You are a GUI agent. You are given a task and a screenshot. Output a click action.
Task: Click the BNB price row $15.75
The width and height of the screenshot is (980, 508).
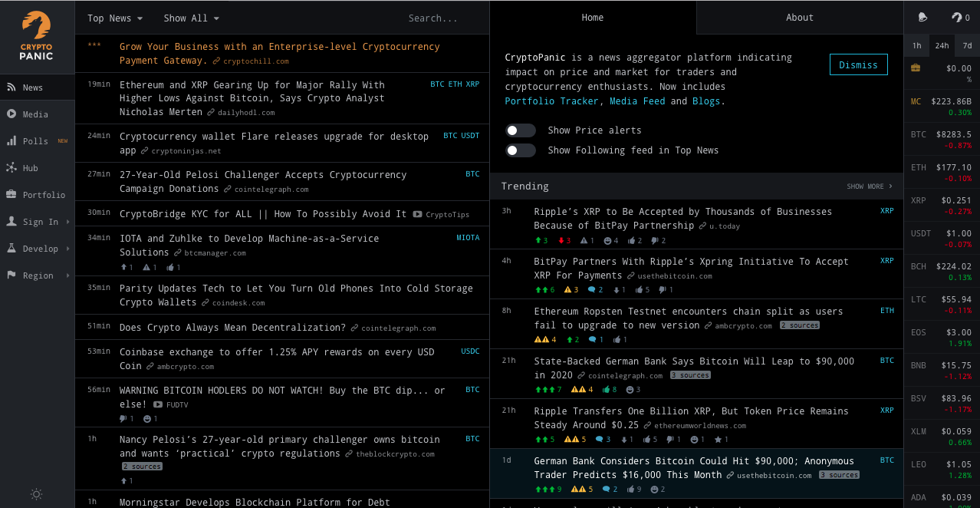[x=942, y=370]
